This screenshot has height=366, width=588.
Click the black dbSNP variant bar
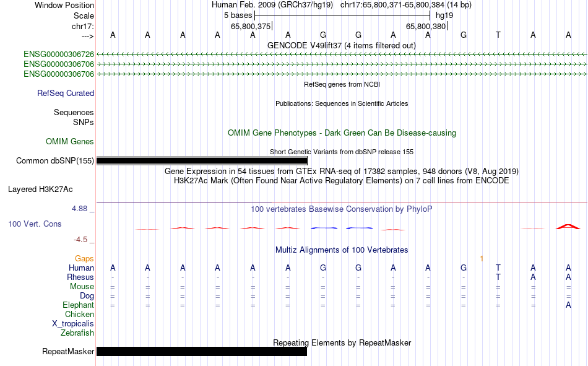(202, 161)
